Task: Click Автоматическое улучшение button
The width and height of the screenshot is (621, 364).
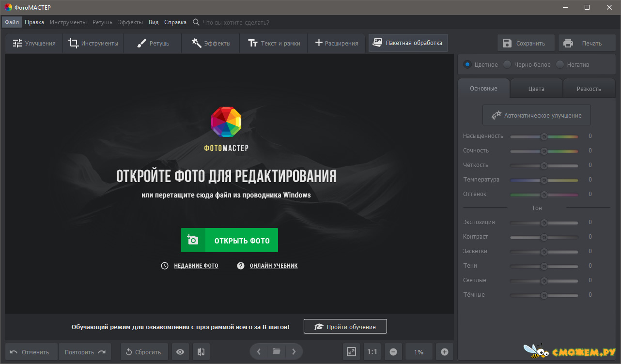Action: point(537,115)
